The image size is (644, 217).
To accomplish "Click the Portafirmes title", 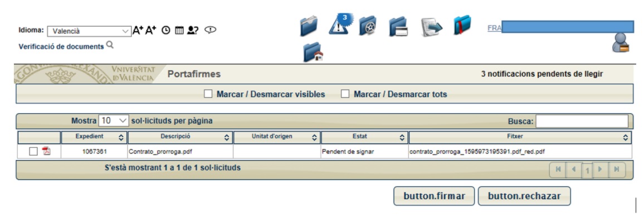I will click(194, 74).
